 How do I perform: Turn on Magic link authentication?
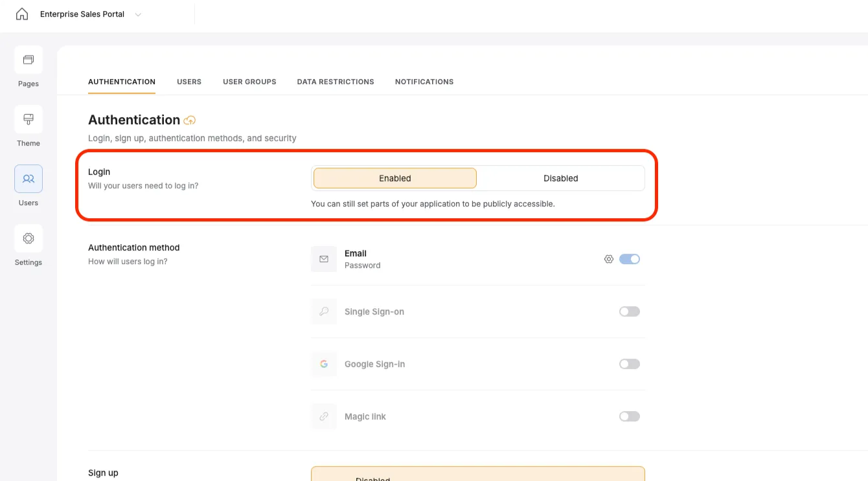point(629,416)
